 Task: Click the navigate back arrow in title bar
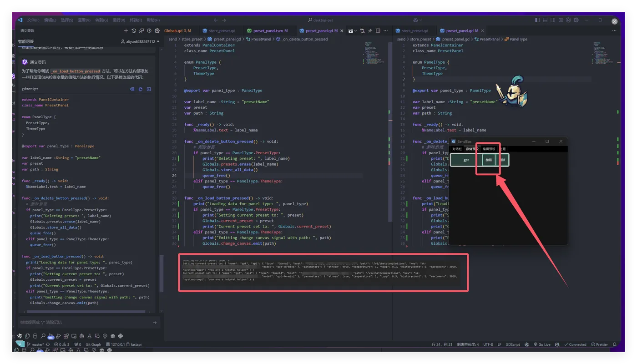click(216, 20)
